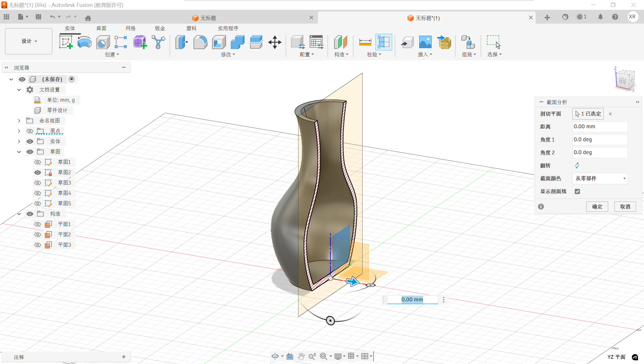
Task: Click the lower rotation handle on arc
Action: click(330, 321)
